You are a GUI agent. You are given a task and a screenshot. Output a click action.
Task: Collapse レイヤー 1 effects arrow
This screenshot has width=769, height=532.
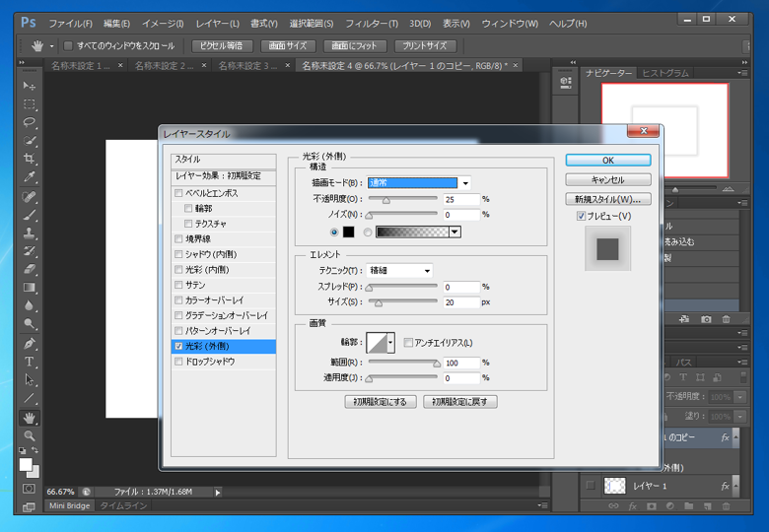click(x=735, y=486)
